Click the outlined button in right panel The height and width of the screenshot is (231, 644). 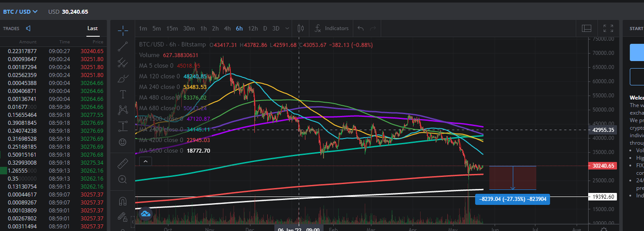[636, 77]
